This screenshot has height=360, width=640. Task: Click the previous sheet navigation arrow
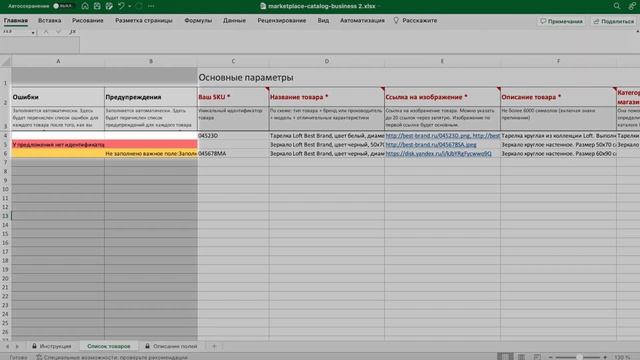pyautogui.click(x=7, y=346)
